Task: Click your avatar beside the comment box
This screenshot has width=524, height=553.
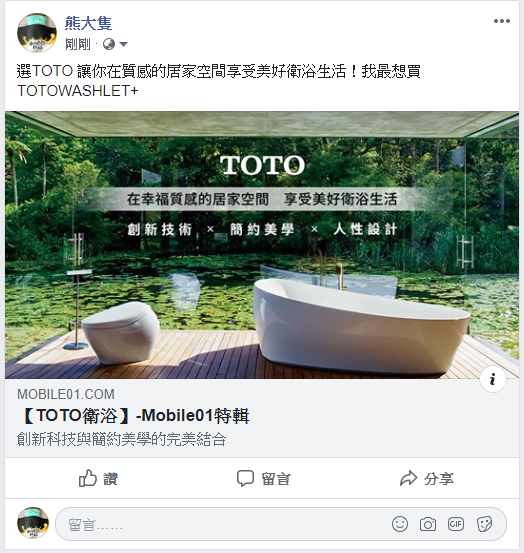Action: (33, 523)
